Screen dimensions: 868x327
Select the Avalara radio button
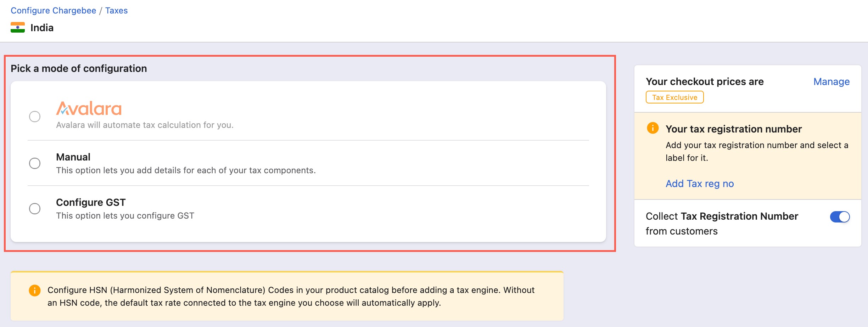[x=35, y=117]
